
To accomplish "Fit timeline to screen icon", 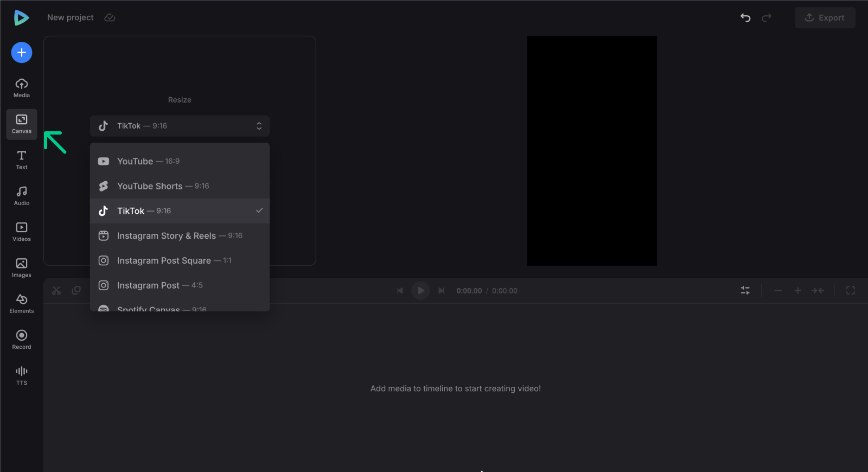I will click(818, 291).
